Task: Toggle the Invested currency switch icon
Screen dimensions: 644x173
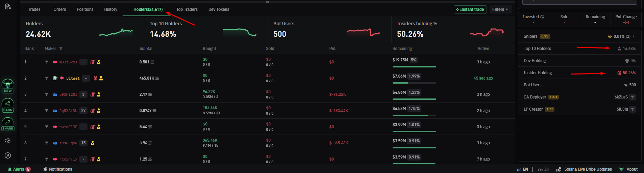Action: click(542, 17)
